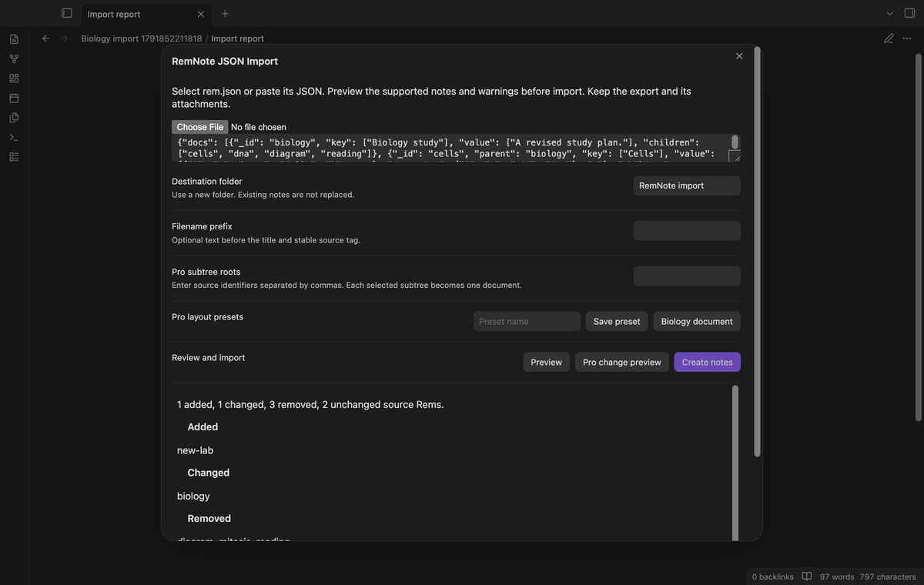The height and width of the screenshot is (585, 924).
Task: Click the Preset name input field
Action: pos(527,321)
